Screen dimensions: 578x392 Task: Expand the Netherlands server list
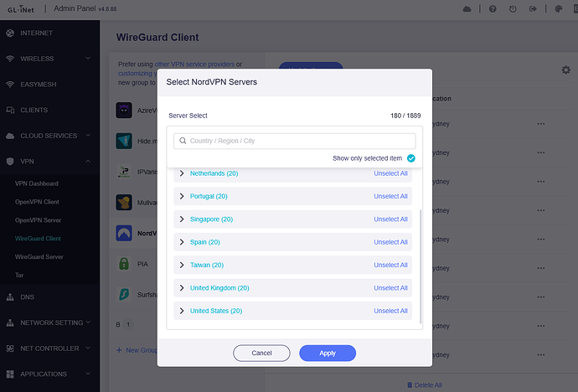tap(182, 173)
